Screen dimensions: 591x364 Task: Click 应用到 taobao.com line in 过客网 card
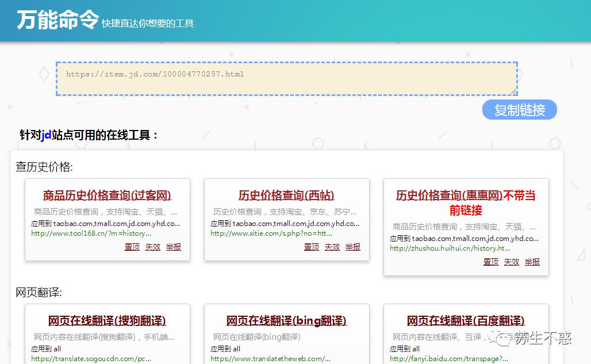[106, 224]
